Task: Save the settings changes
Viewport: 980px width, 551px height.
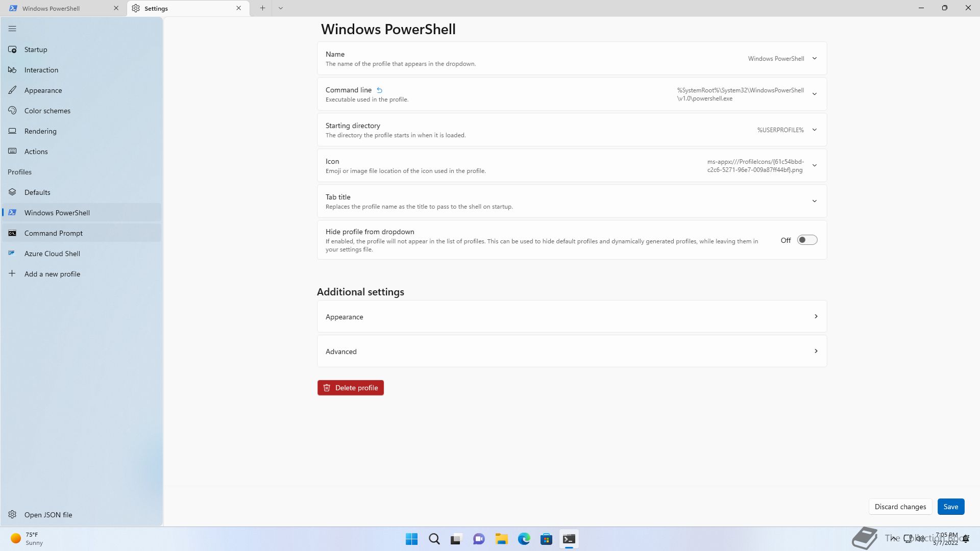Action: [x=950, y=507]
